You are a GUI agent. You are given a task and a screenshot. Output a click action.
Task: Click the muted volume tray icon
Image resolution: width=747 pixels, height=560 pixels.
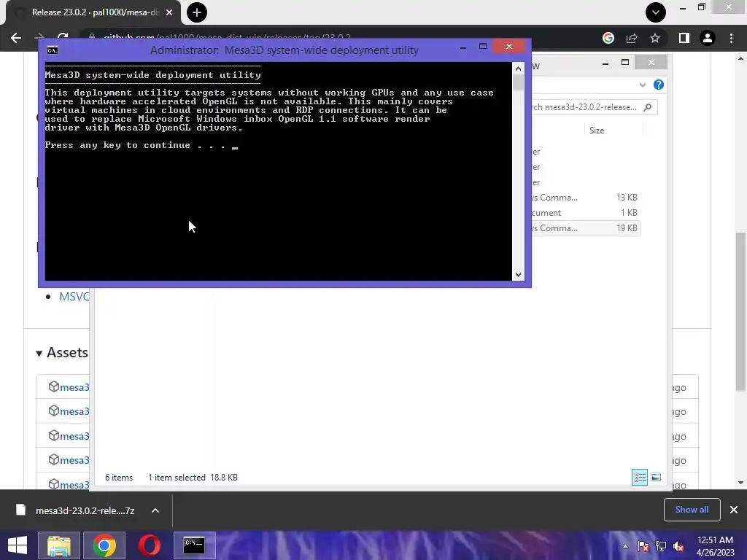pyautogui.click(x=678, y=546)
